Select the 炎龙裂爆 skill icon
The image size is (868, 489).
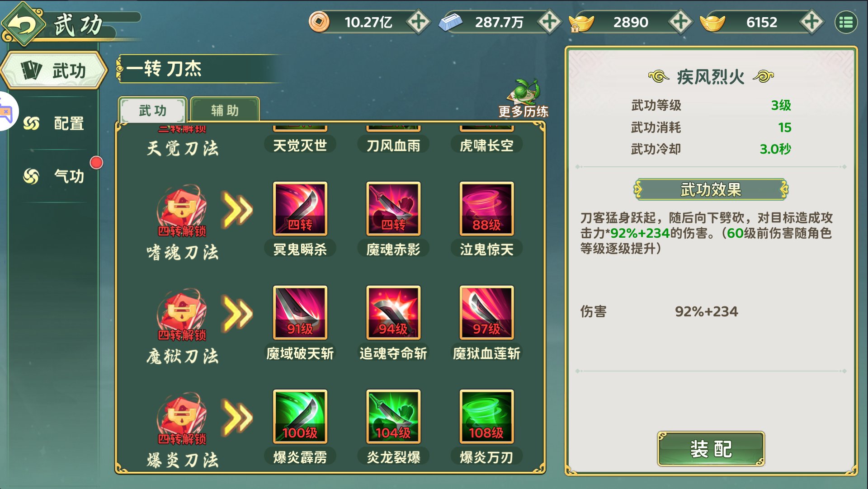pyautogui.click(x=393, y=417)
